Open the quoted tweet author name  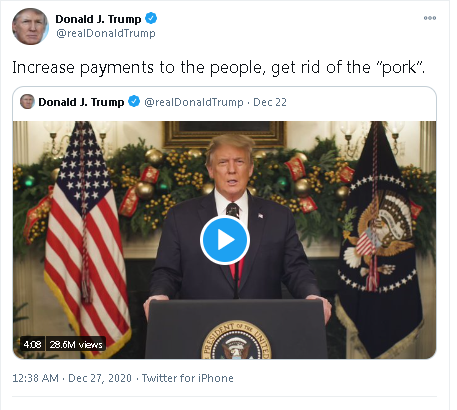(x=81, y=102)
